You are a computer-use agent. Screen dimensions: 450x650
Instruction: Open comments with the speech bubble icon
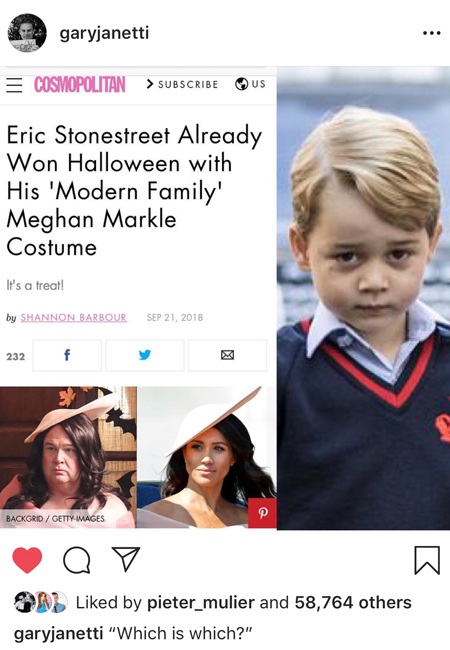76,560
